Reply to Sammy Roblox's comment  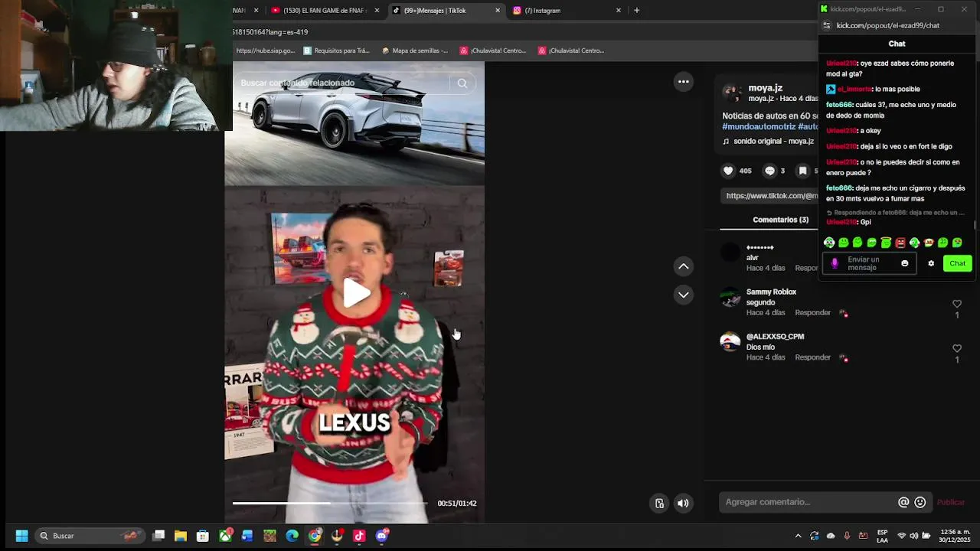coord(812,313)
